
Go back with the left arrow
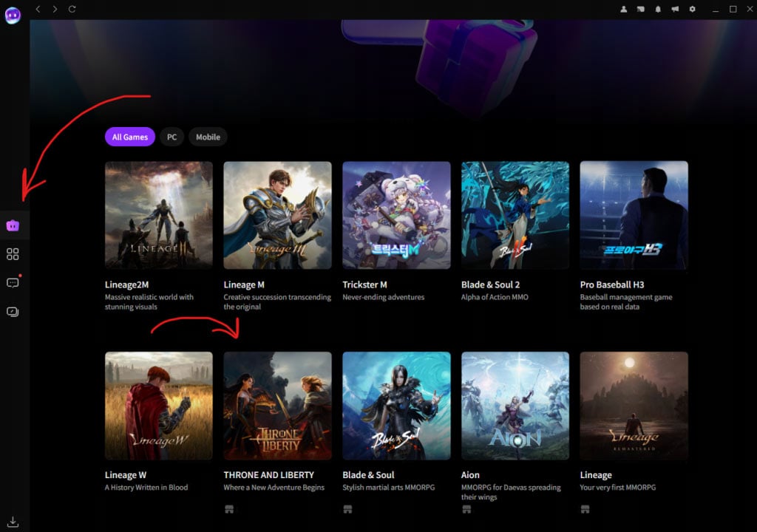point(38,9)
